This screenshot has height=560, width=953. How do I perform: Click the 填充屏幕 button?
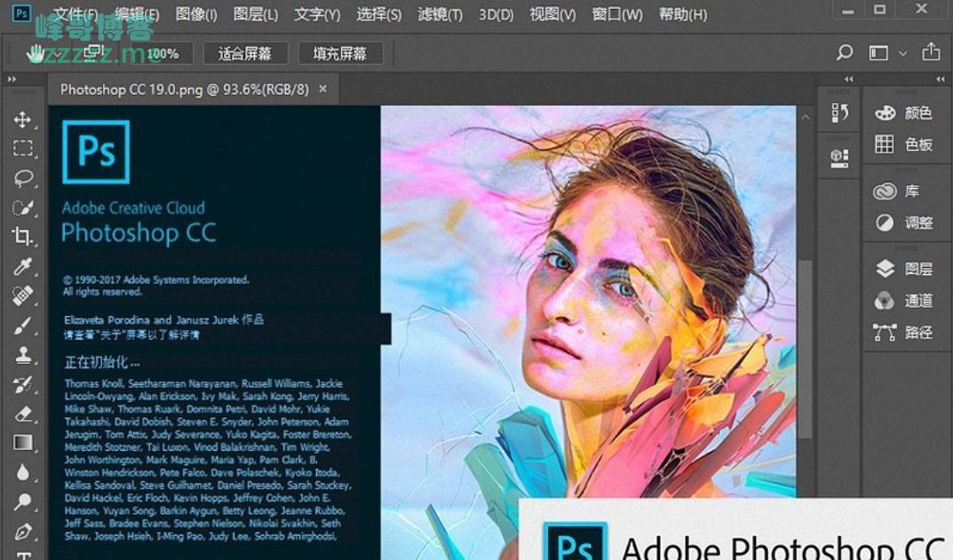tap(340, 53)
